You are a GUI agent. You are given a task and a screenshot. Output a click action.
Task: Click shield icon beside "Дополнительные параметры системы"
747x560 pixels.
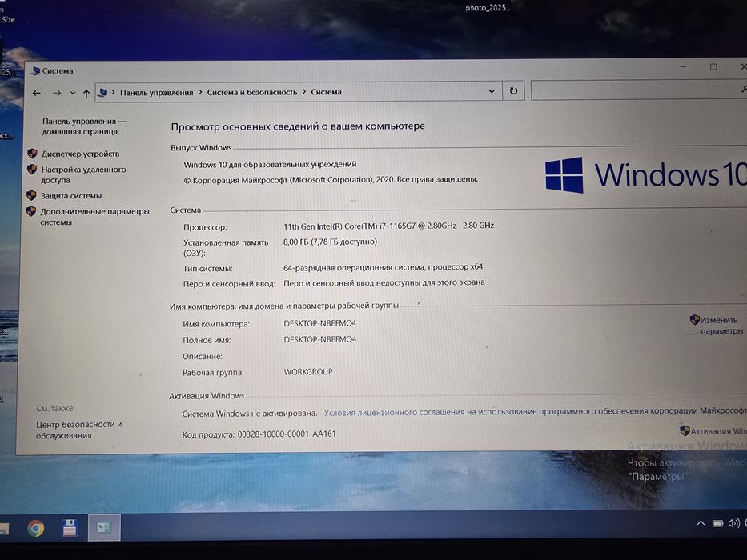pos(31,211)
